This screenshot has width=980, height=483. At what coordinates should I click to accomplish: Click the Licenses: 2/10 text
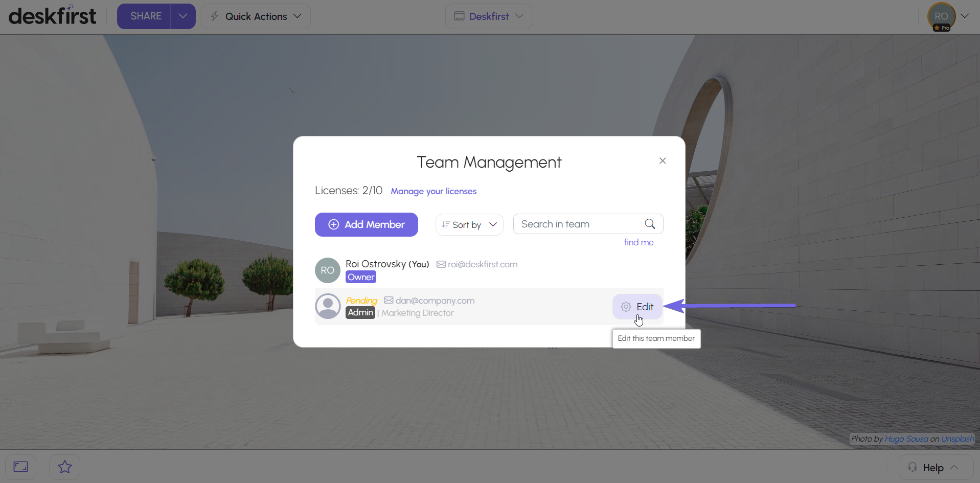click(x=349, y=191)
